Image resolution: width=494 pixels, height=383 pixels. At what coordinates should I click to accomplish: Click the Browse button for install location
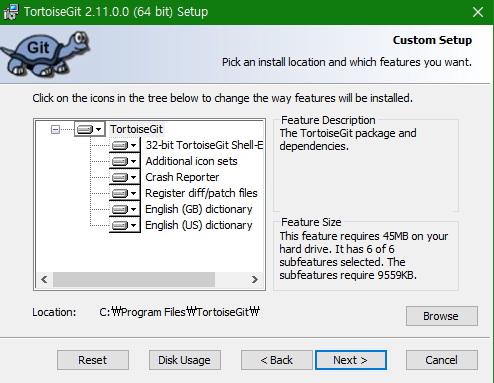[442, 316]
